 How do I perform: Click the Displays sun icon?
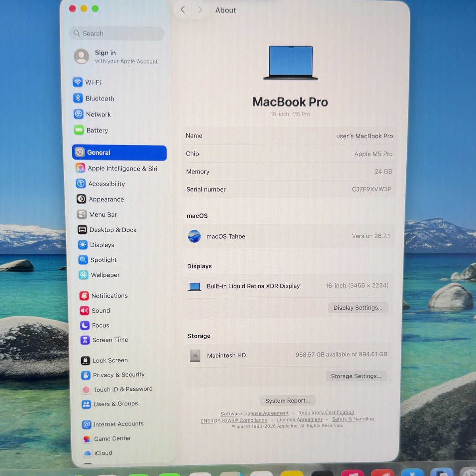(83, 245)
